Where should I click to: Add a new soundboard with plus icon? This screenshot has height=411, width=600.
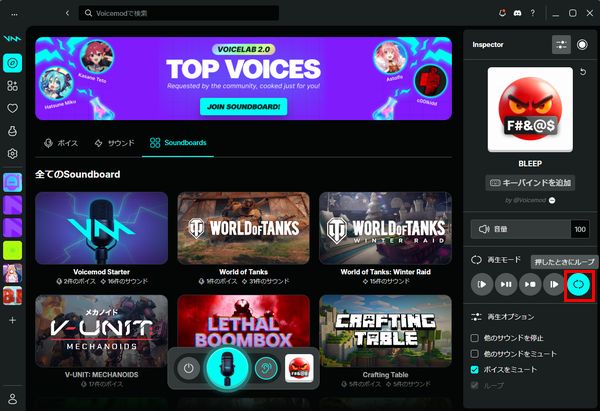(x=13, y=320)
